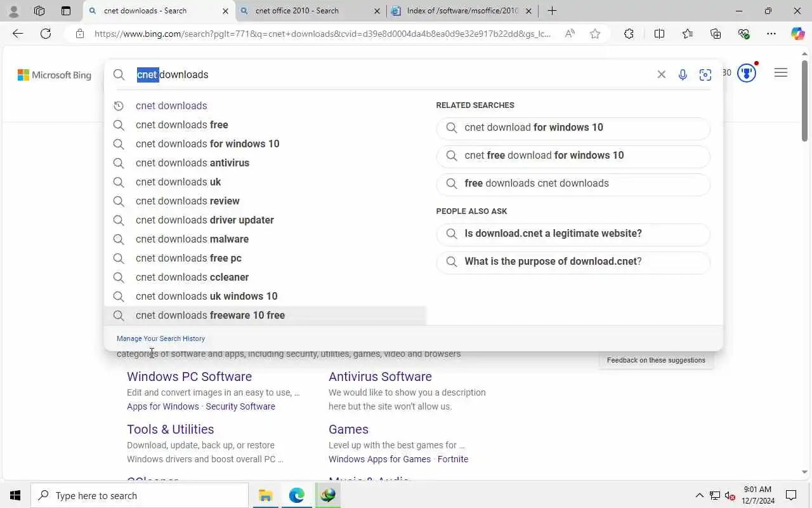Open 'Windows PC Software' result link
812x508 pixels.
coord(189,377)
